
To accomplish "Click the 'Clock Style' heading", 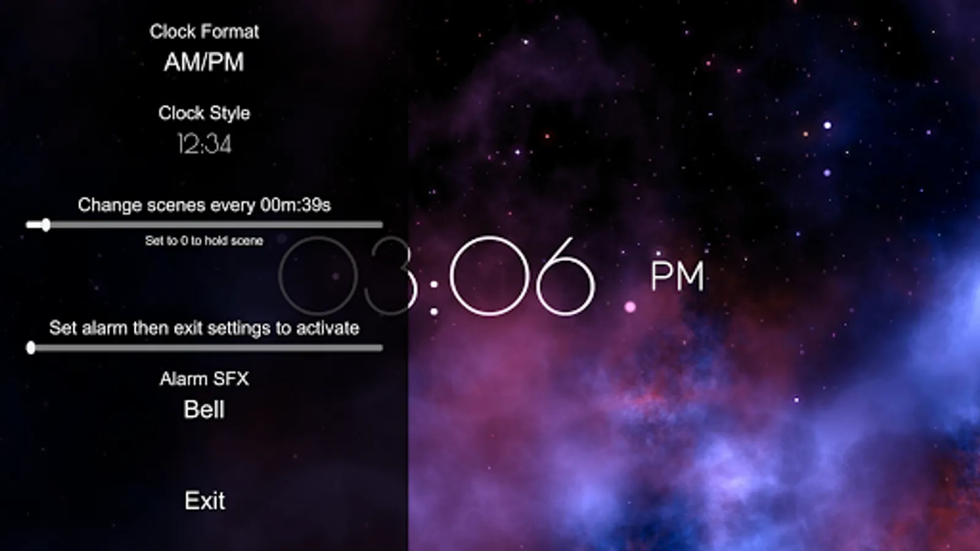I will click(x=204, y=113).
